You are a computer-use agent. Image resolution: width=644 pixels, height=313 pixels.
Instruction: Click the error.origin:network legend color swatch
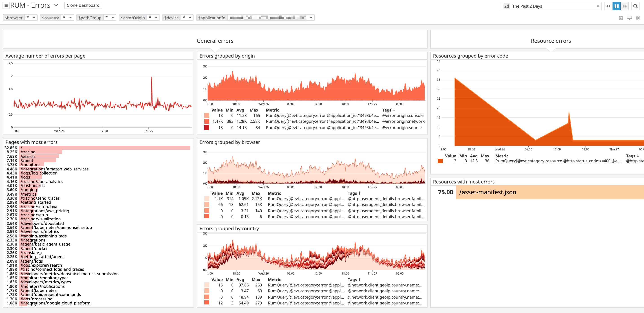[x=207, y=121]
